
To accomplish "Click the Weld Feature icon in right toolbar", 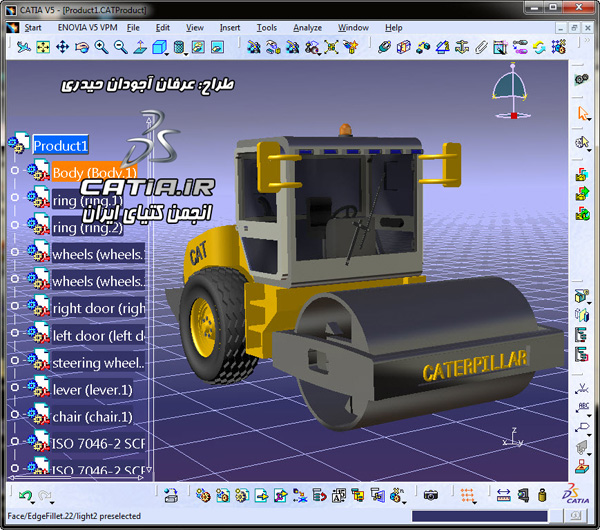I will pos(582,389).
